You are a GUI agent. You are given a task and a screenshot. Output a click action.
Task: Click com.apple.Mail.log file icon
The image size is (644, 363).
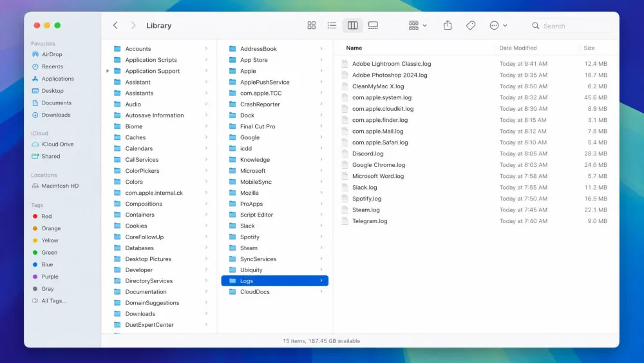(x=345, y=131)
